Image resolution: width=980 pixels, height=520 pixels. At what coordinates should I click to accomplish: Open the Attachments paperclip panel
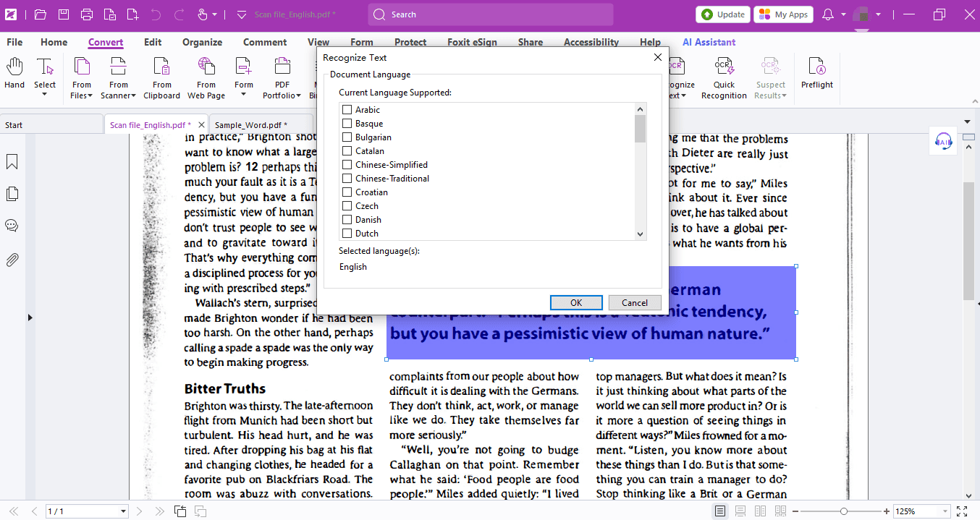[12, 259]
